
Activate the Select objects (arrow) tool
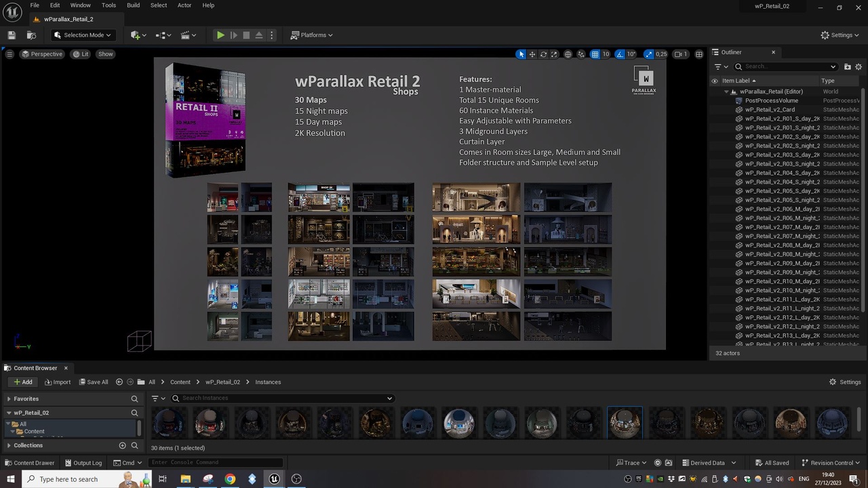pos(521,54)
